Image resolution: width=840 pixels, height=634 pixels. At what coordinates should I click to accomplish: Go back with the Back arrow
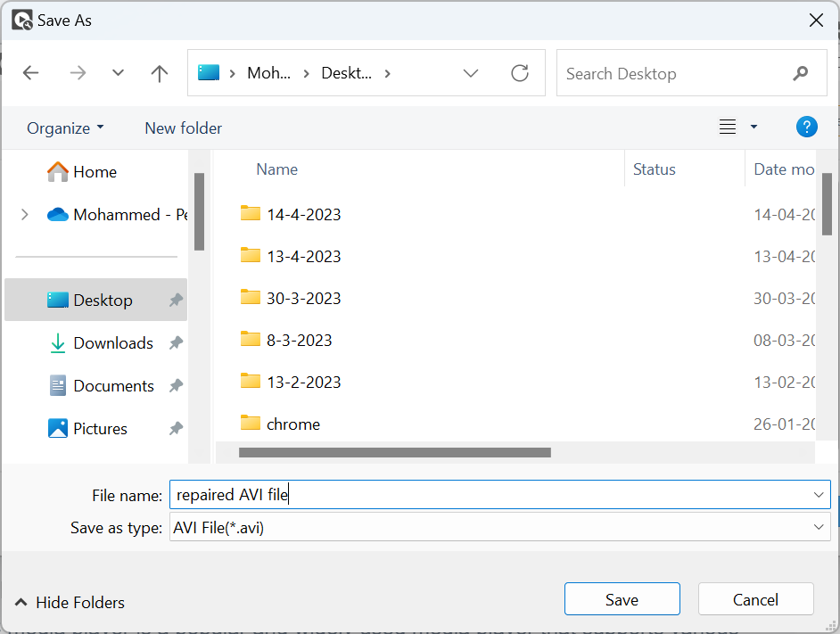pyautogui.click(x=31, y=73)
